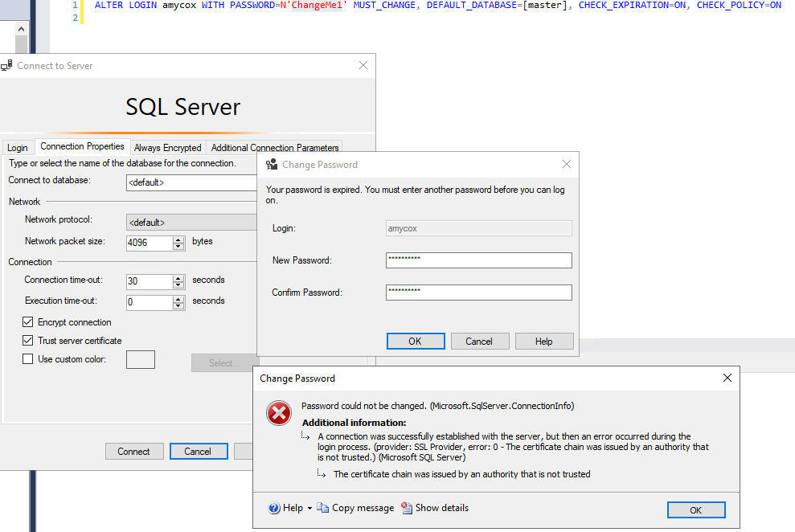
Task: Close the Change Password input dialog
Action: pyautogui.click(x=567, y=164)
